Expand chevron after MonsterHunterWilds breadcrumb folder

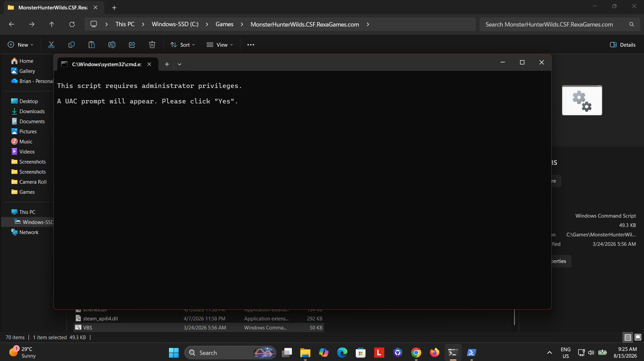368,24
